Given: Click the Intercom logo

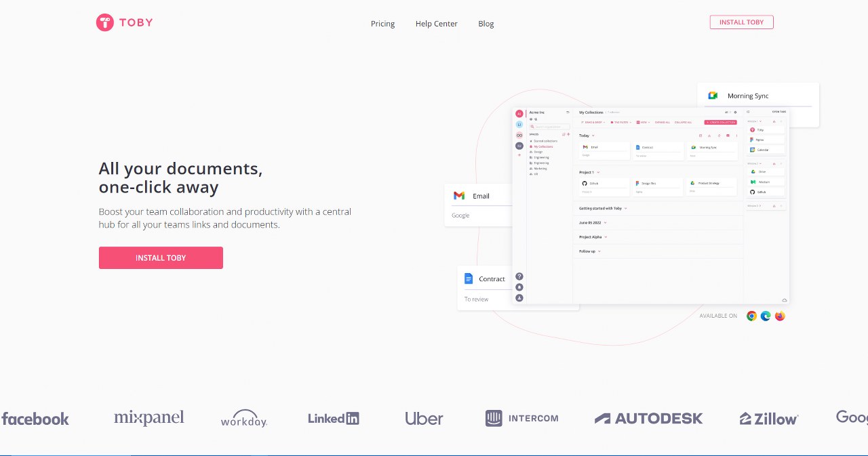Looking at the screenshot, I should click(x=522, y=418).
